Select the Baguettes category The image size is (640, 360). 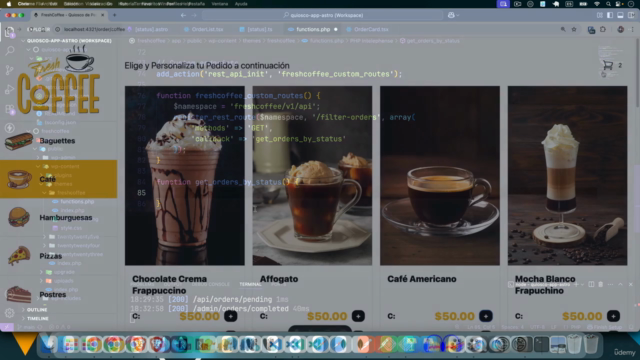[58, 141]
